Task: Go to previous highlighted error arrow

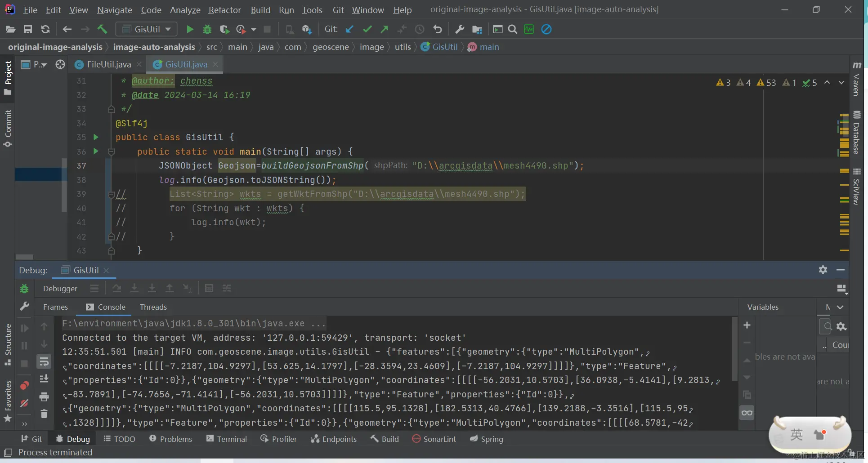Action: [827, 83]
